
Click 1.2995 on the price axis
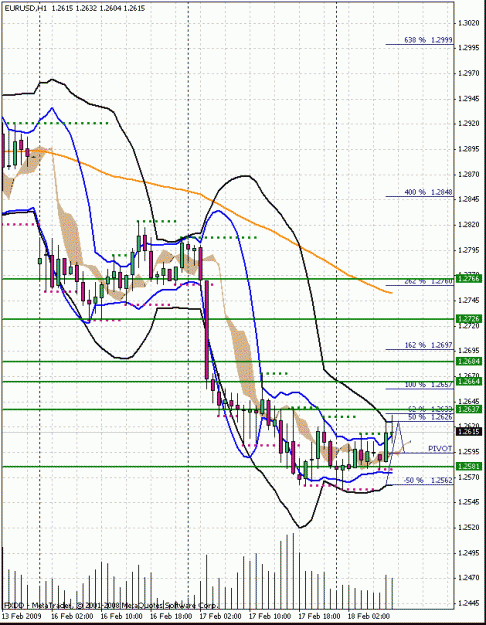469,48
